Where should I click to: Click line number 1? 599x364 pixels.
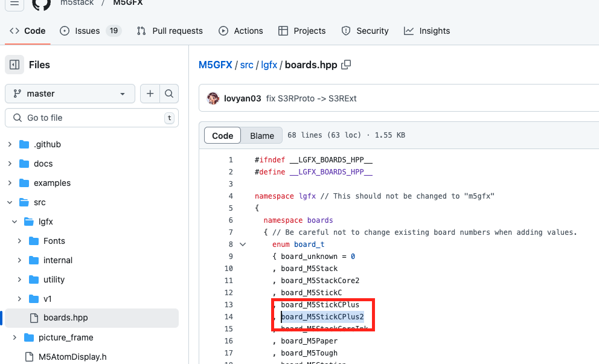[x=231, y=159]
